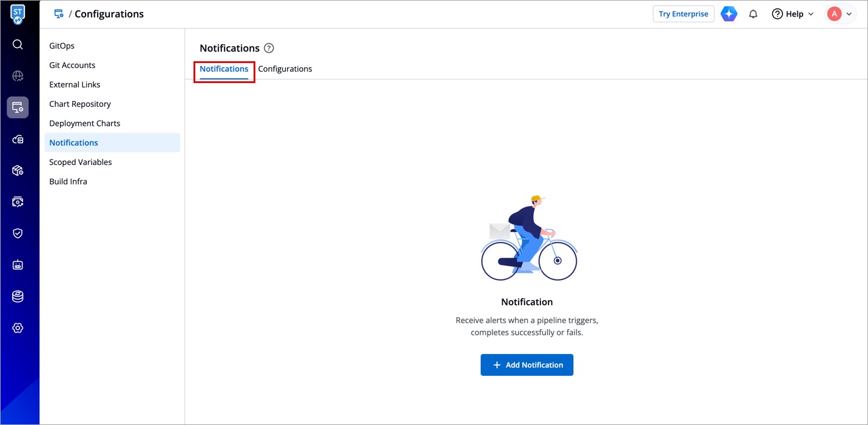Click the database stack icon in the sidebar
The height and width of the screenshot is (425, 868).
pyautogui.click(x=18, y=296)
